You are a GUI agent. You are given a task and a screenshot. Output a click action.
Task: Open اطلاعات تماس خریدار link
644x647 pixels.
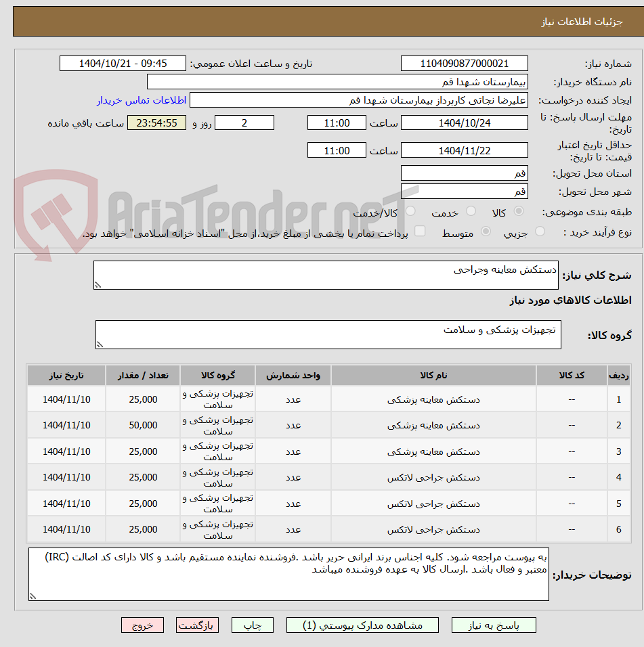pyautogui.click(x=142, y=100)
